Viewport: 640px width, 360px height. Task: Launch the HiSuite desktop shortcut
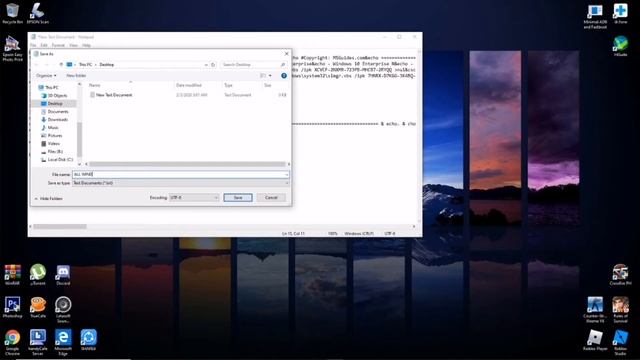(x=620, y=46)
